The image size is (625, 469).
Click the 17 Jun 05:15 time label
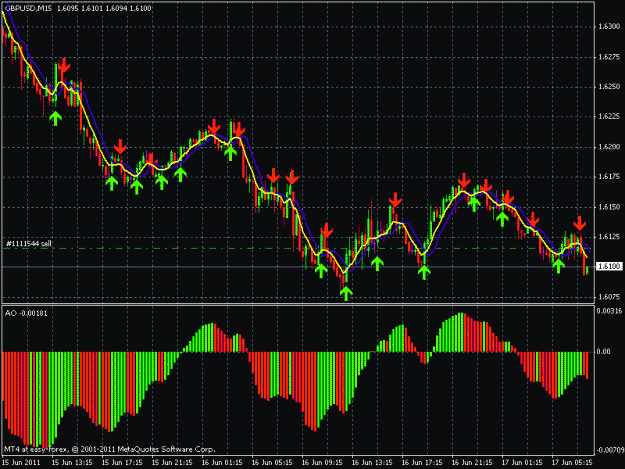click(572, 463)
